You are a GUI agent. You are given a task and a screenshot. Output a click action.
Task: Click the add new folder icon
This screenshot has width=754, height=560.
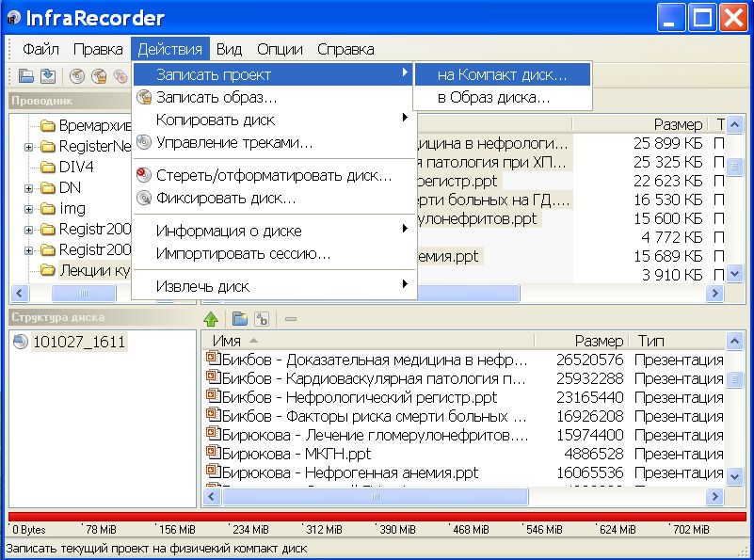pos(239,319)
